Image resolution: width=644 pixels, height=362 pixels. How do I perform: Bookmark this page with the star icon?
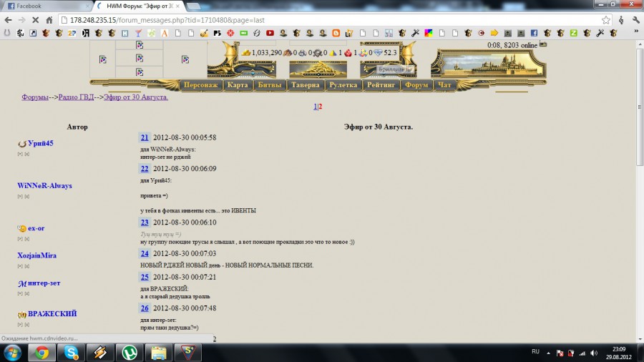pyautogui.click(x=606, y=20)
